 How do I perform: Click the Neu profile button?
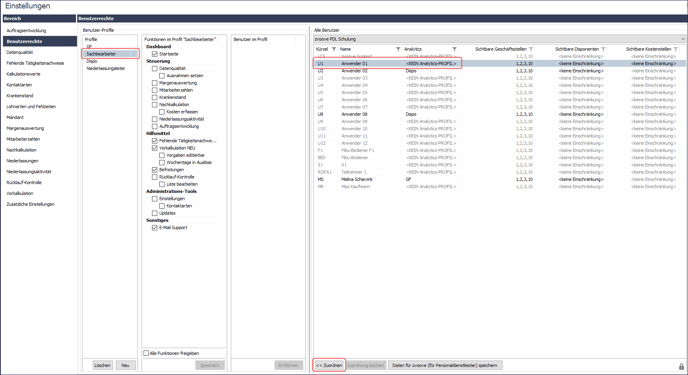point(125,365)
